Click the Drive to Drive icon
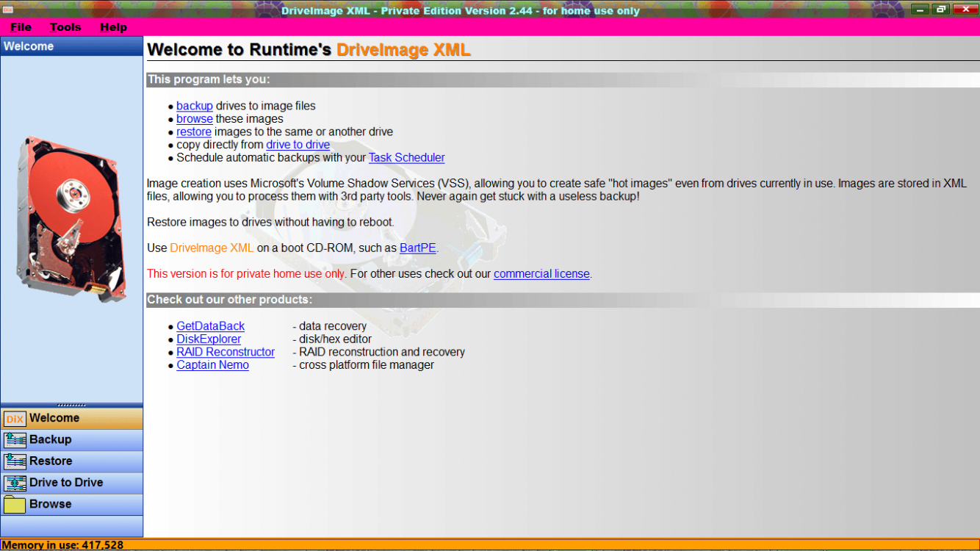The height and width of the screenshot is (551, 980). pyautogui.click(x=15, y=483)
